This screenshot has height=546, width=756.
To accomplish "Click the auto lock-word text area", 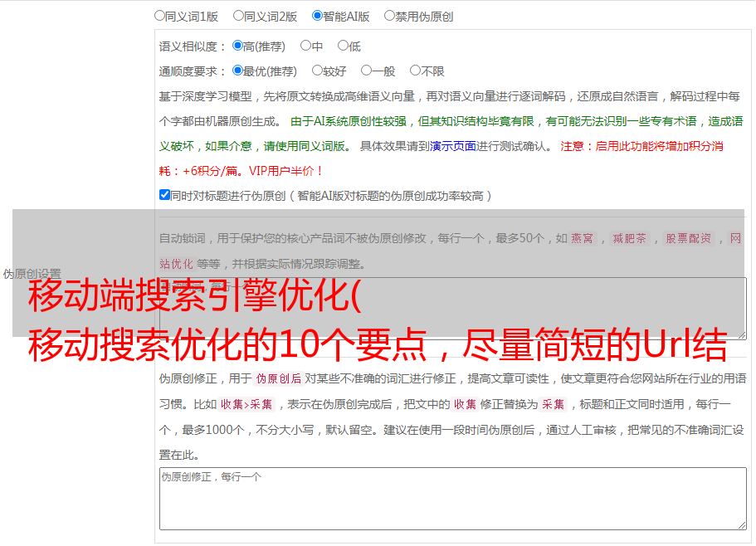I will tap(453, 309).
